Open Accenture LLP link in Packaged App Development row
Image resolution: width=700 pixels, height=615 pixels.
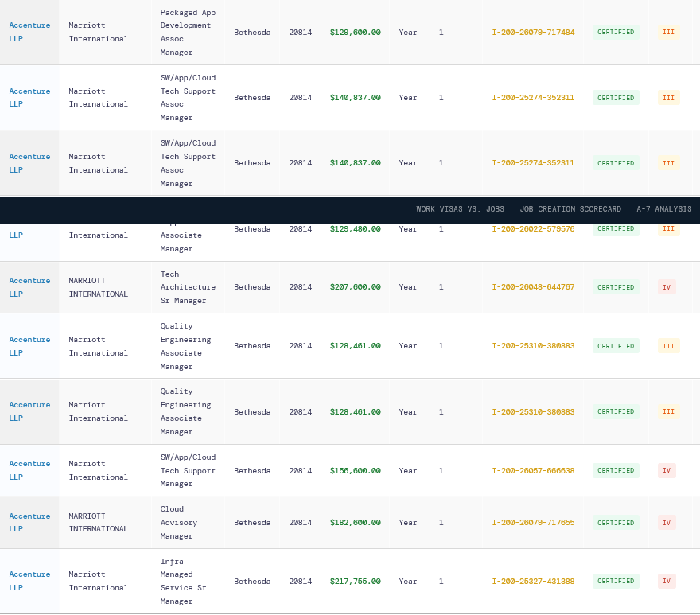pos(29,32)
